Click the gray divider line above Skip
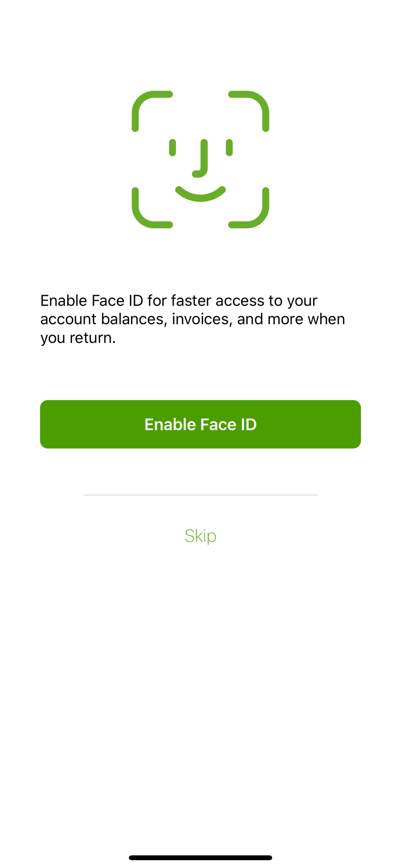 (200, 495)
